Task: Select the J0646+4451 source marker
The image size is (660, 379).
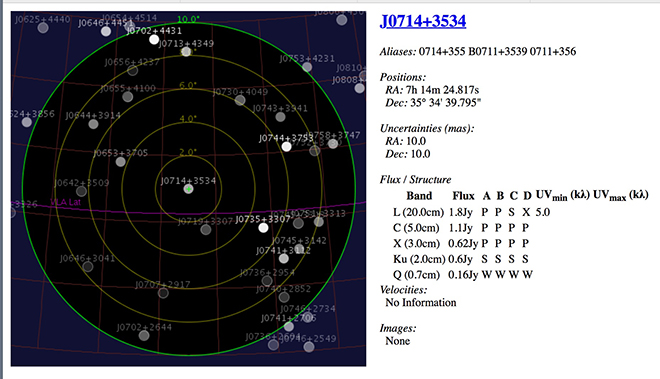Action: click(x=106, y=31)
